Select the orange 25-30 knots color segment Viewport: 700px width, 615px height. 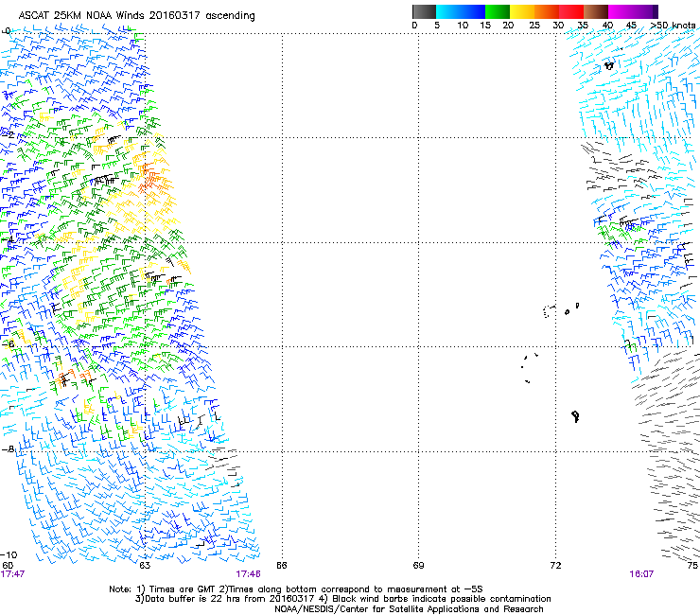pyautogui.click(x=547, y=11)
